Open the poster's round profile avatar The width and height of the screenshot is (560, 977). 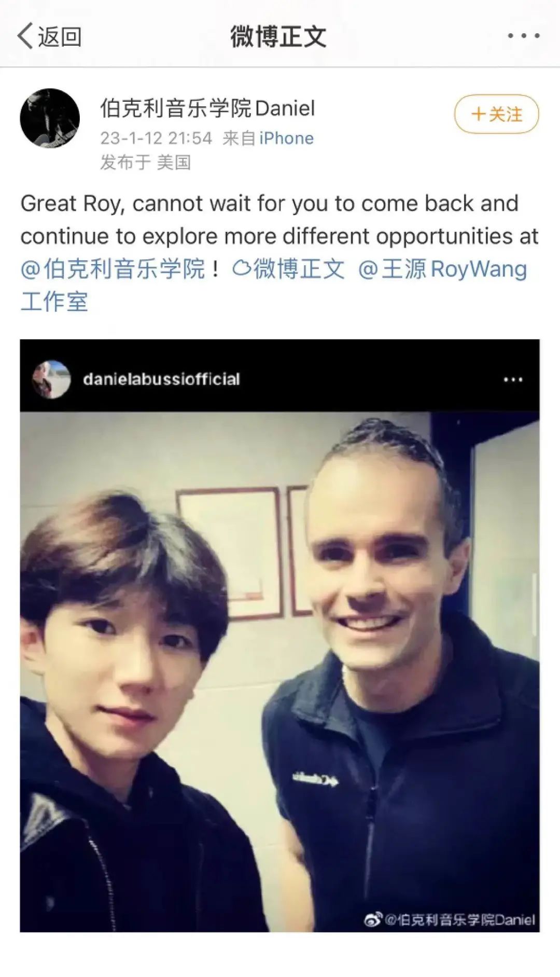pos(50,118)
